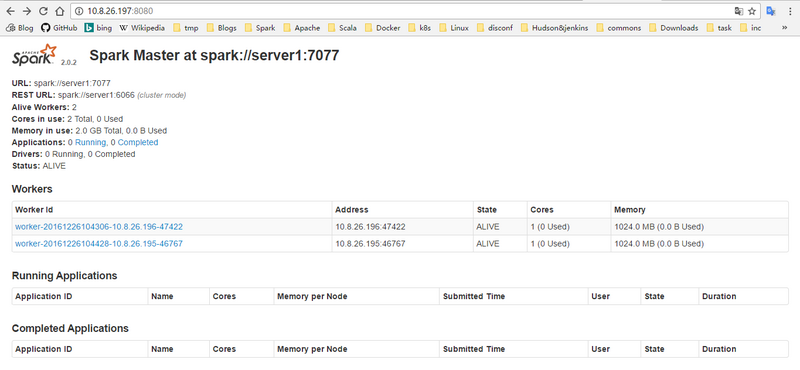Open the Chrome three-dot menu

click(x=790, y=11)
